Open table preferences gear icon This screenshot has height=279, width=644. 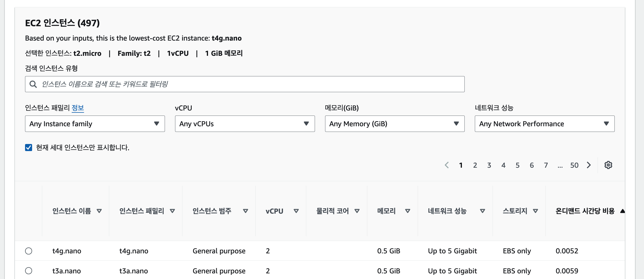tap(608, 165)
